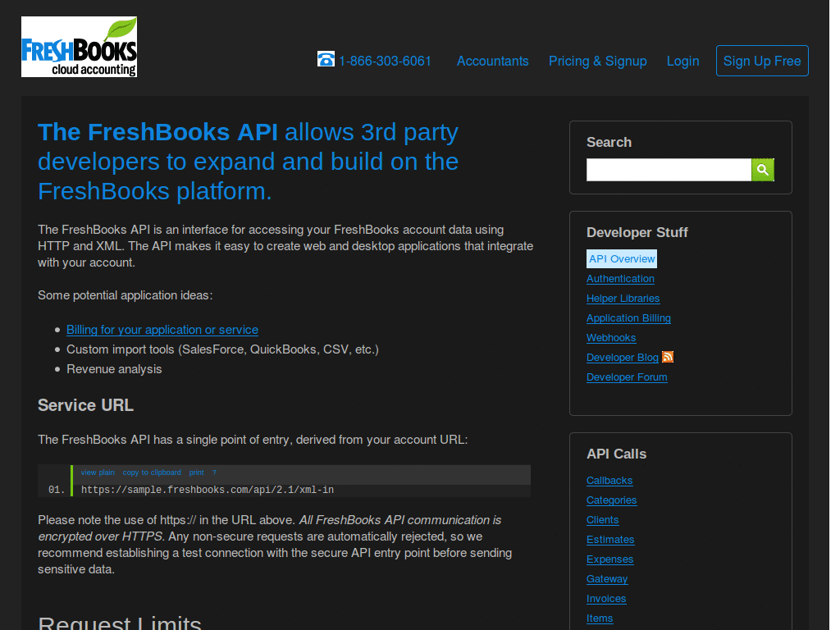Click the 'Custom import tools' list item
The image size is (840, 630).
coord(222,349)
